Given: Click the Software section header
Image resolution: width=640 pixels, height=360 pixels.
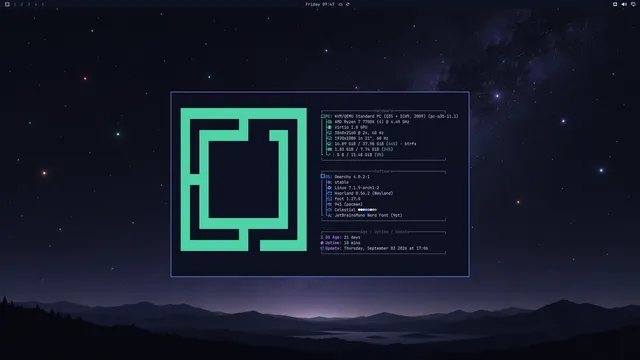Looking at the screenshot, I should tap(383, 171).
